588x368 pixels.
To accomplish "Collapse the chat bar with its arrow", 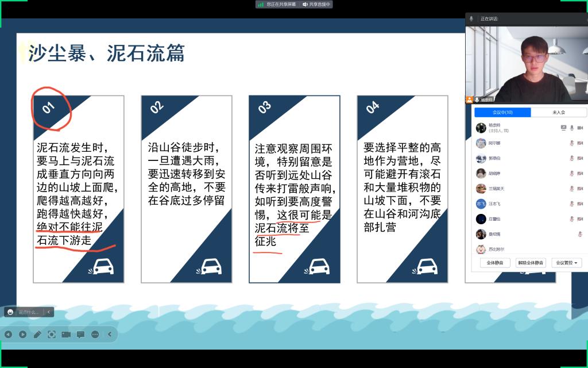I will click(x=49, y=312).
